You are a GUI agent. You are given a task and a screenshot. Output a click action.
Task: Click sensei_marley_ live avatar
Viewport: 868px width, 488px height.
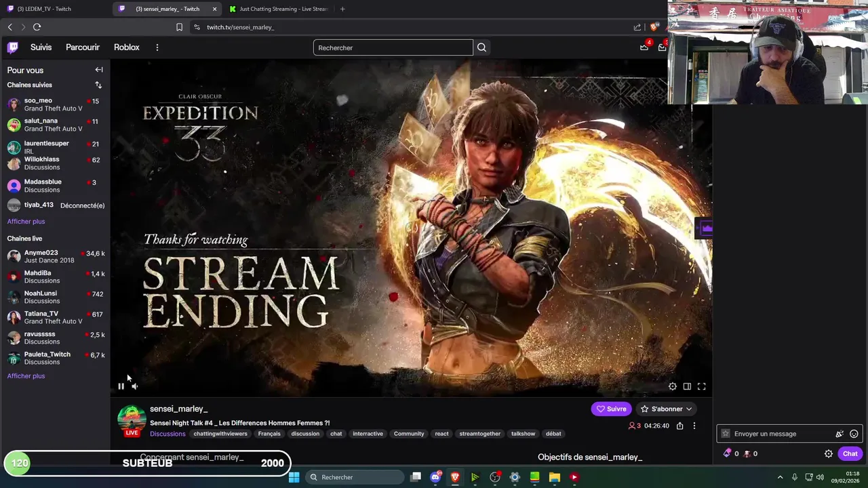coord(132,420)
